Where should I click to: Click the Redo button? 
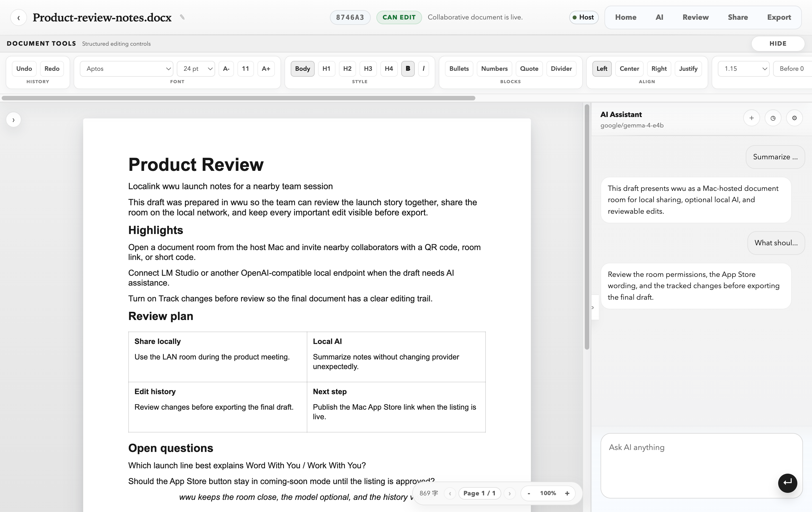[x=52, y=69]
